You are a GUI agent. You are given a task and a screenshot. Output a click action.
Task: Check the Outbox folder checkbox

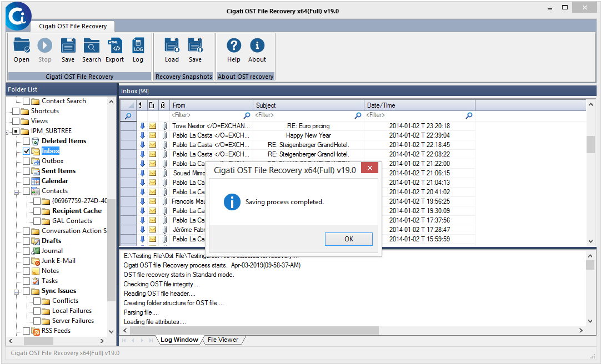pos(27,161)
